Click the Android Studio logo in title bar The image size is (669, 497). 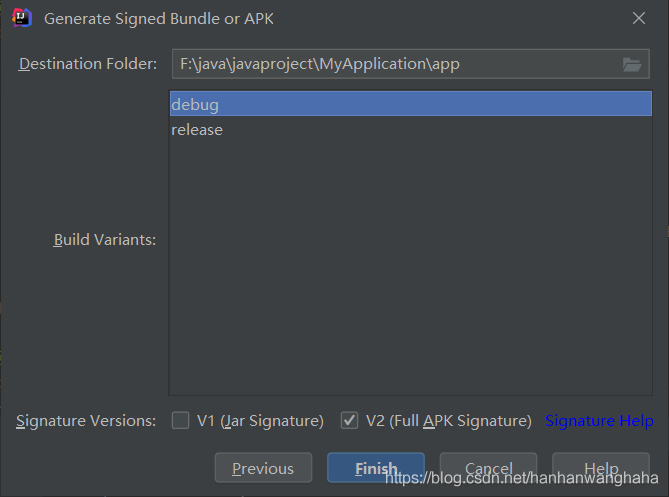pos(21,17)
